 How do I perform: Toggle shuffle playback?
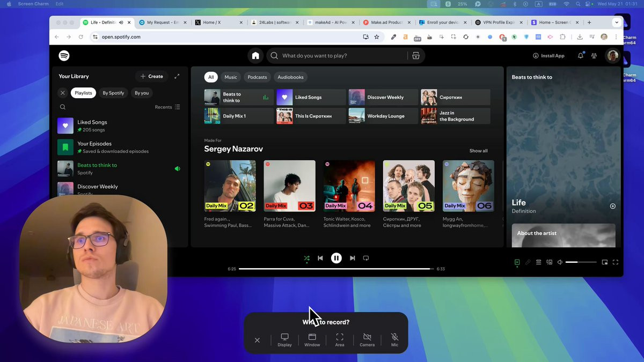coord(306,258)
